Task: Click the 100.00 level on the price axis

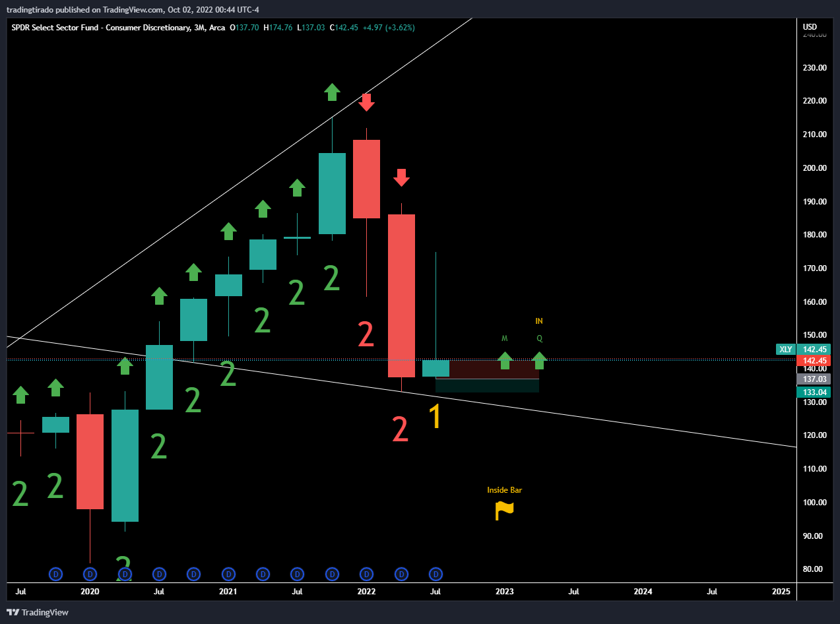Action: (x=814, y=502)
